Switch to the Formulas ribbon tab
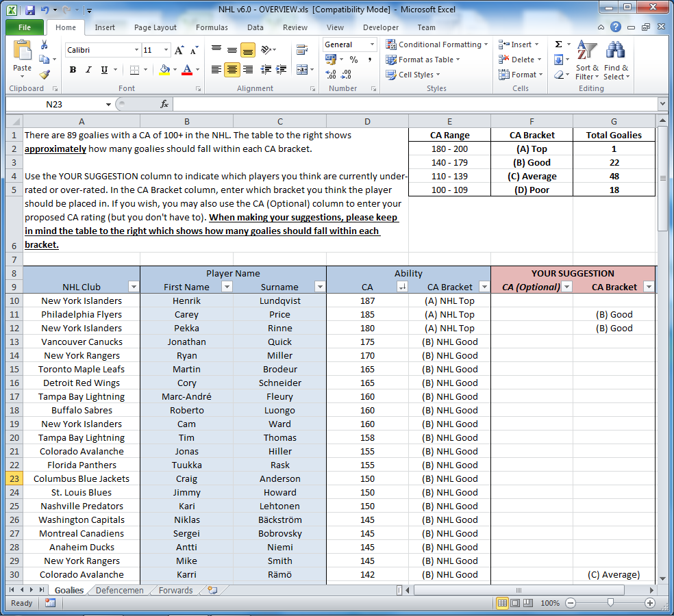Viewport: 674px width, 616px height. point(212,27)
